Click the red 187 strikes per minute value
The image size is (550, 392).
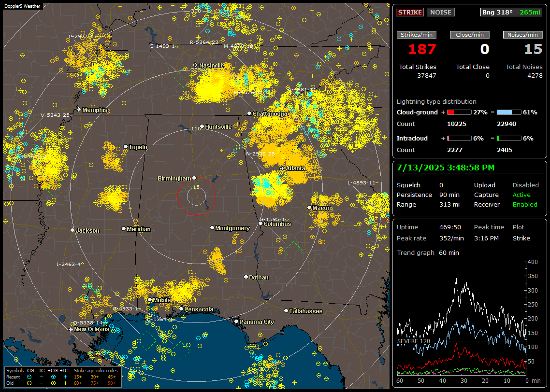422,49
